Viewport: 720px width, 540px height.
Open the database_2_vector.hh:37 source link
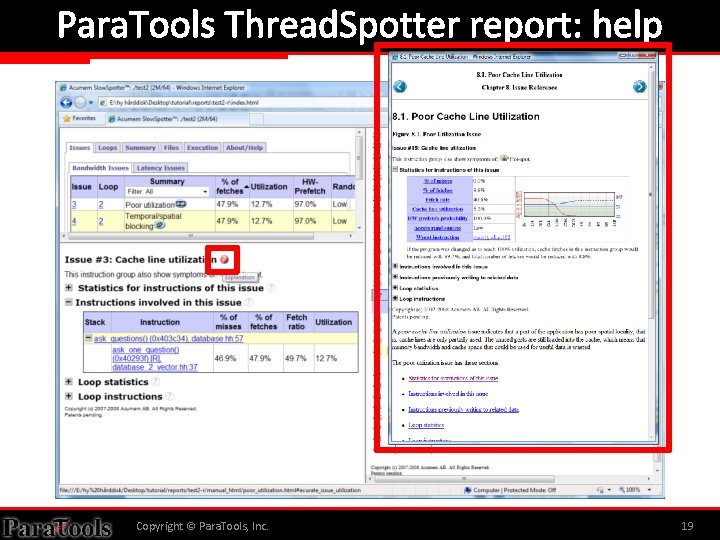point(155,367)
